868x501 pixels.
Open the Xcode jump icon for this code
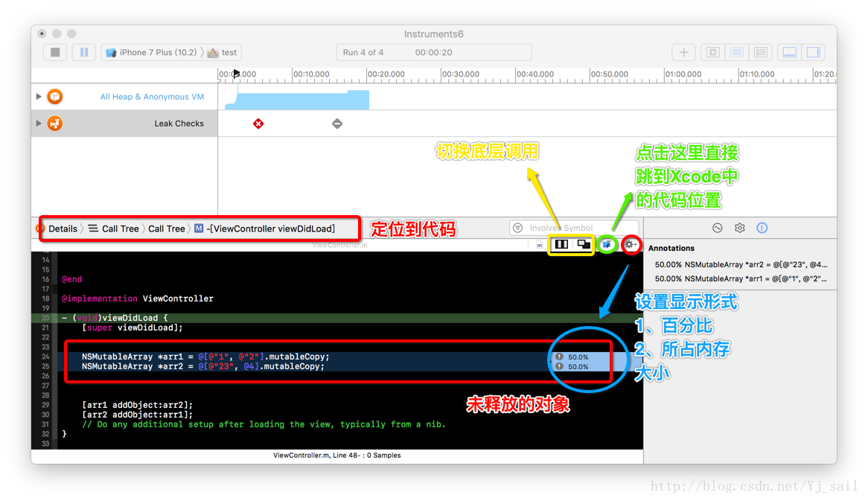click(x=607, y=244)
